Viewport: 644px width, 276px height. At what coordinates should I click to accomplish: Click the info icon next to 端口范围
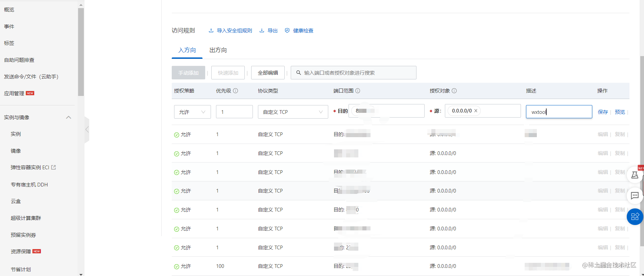(358, 91)
